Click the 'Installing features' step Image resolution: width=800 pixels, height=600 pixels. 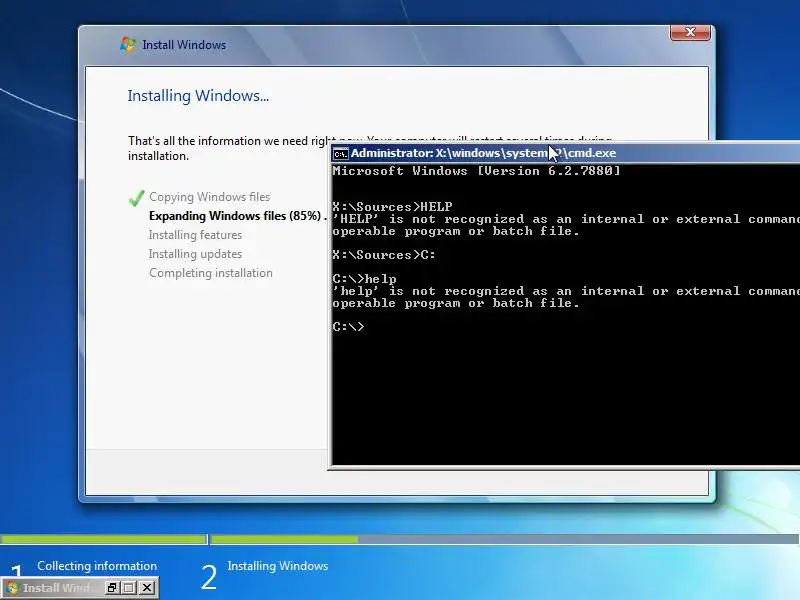click(195, 235)
